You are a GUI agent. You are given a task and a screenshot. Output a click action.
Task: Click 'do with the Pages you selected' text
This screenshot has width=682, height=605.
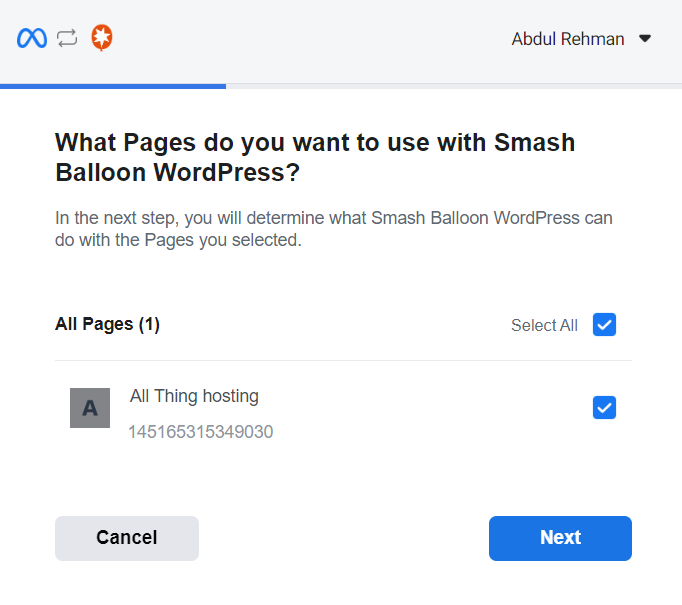coord(178,241)
